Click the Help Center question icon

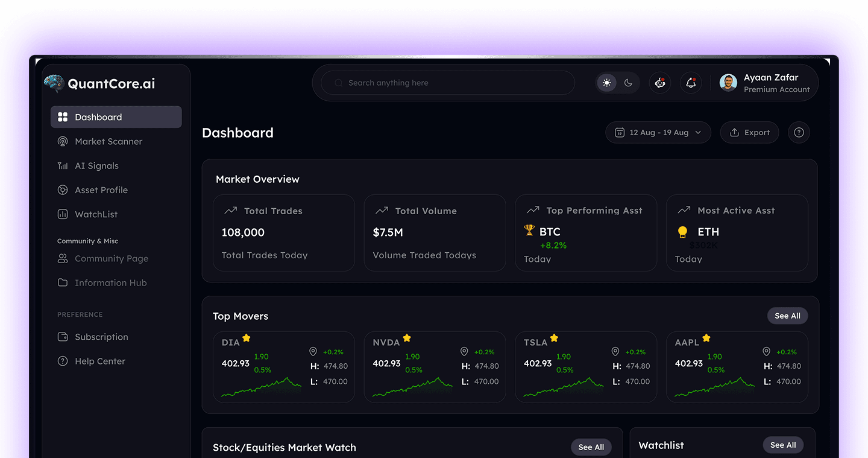coord(63,361)
